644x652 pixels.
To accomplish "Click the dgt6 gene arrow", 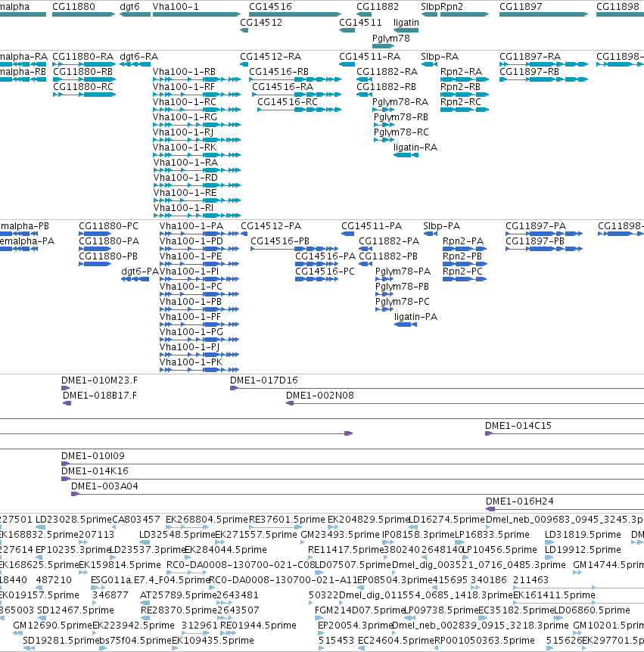I will click(135, 14).
